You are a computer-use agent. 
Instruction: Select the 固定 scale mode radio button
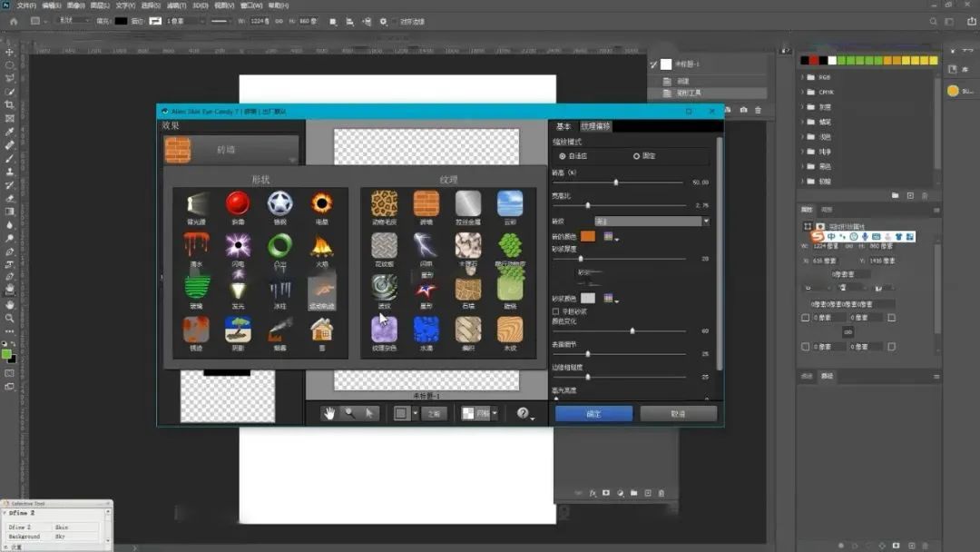(636, 156)
